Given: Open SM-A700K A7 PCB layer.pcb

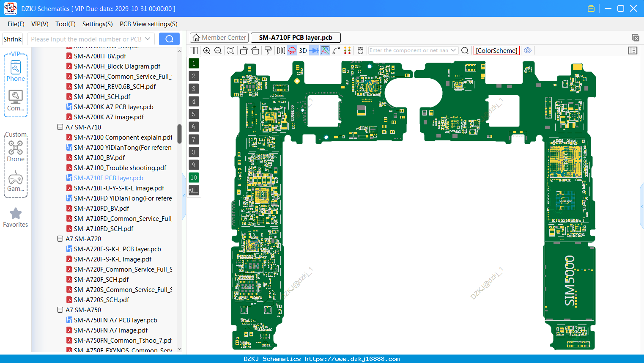Looking at the screenshot, I should [113, 107].
